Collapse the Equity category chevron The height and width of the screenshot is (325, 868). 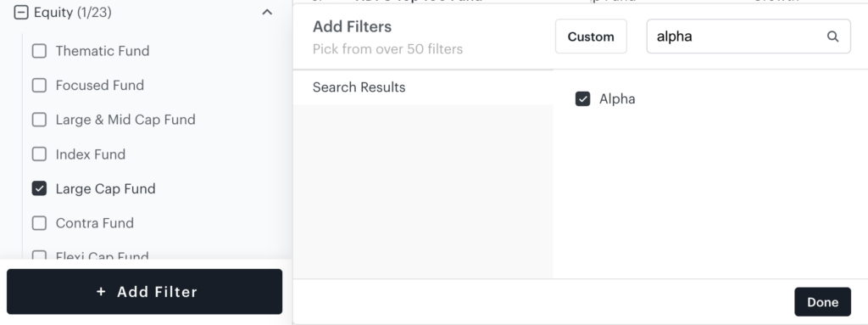pos(267,12)
